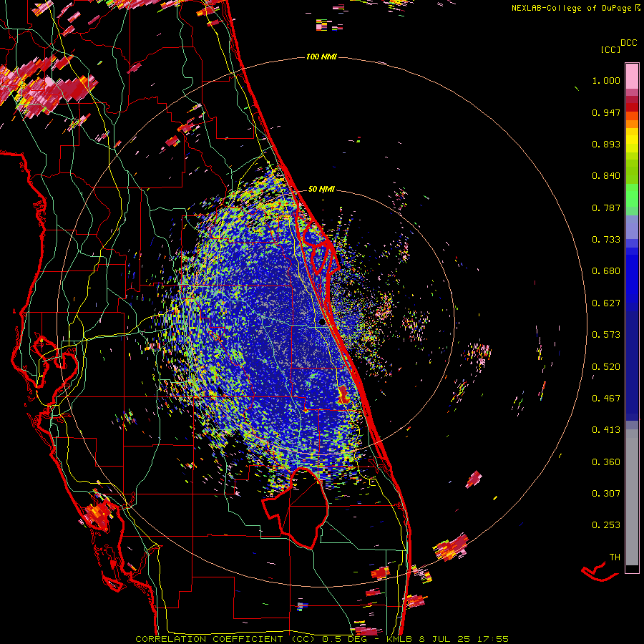Click the 0.840 color scale value
Screen dimensions: 644x644
[x=606, y=176]
